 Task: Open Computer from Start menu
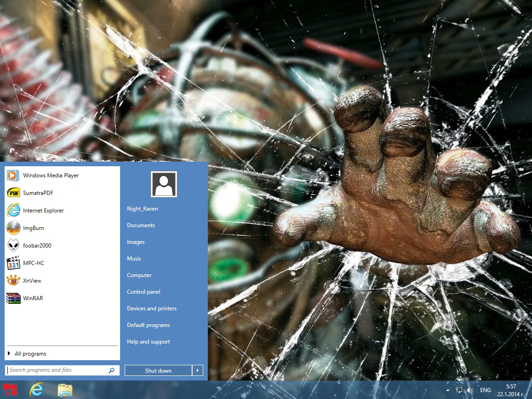coord(139,275)
